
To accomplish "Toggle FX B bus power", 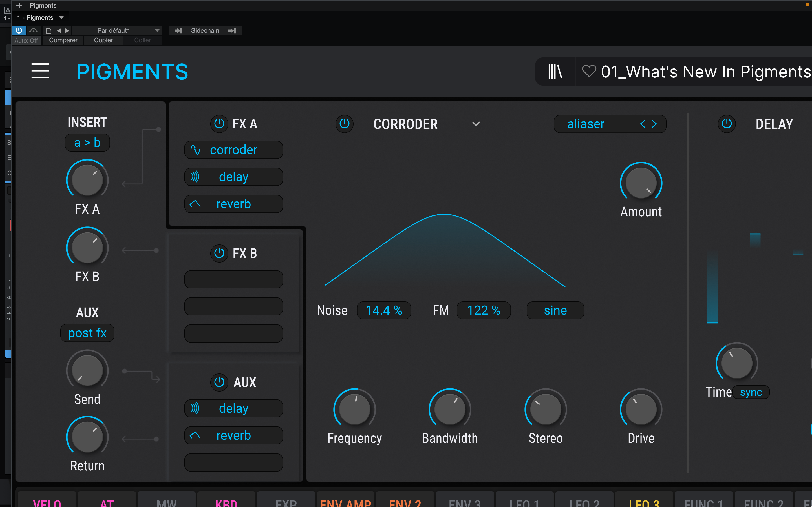I will pyautogui.click(x=219, y=253).
